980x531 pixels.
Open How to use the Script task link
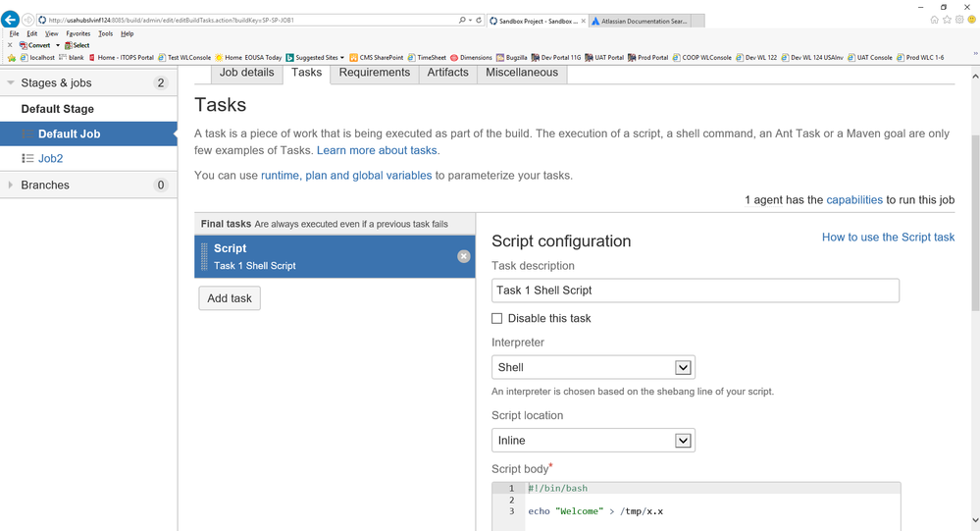(888, 238)
